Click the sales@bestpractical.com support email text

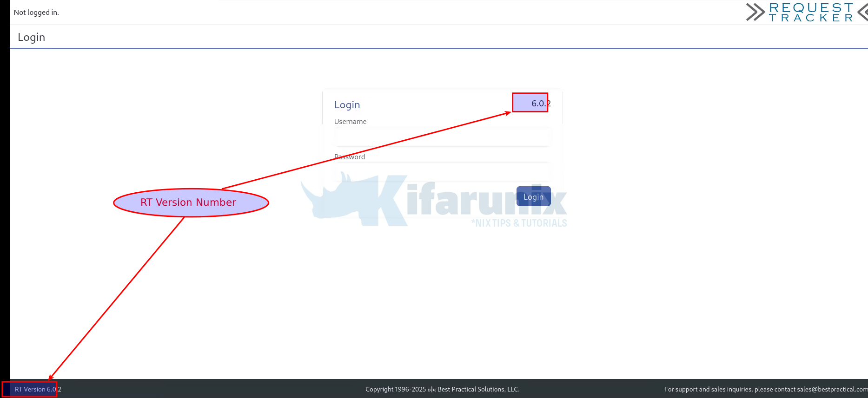point(832,389)
